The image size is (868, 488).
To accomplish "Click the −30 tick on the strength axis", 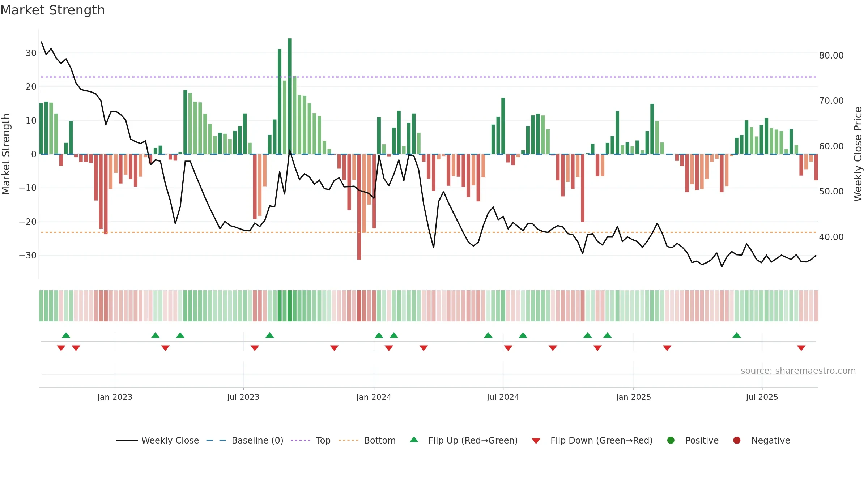I will point(27,255).
